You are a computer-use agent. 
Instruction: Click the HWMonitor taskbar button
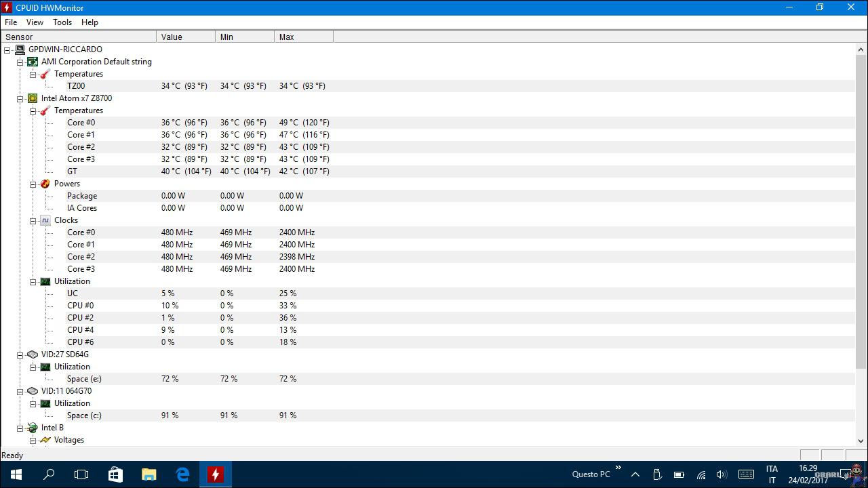[215, 474]
